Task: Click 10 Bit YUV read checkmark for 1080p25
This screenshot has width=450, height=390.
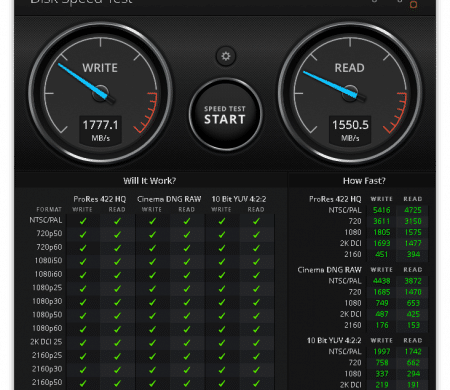Action: 256,289
